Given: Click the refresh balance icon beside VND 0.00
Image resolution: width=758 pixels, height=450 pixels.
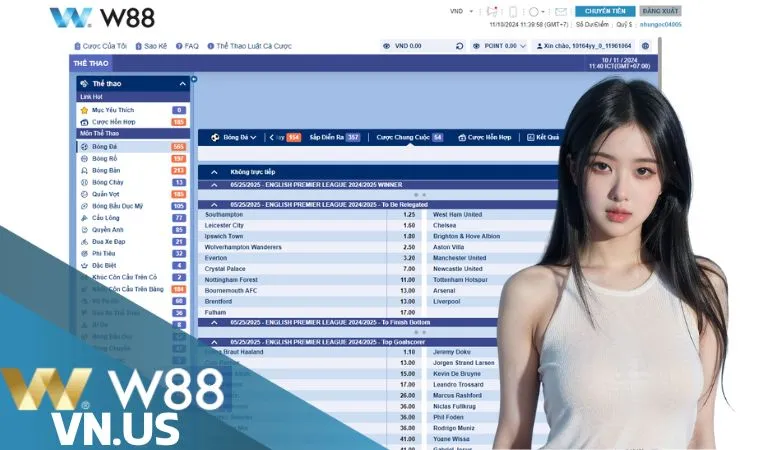Looking at the screenshot, I should coord(459,46).
